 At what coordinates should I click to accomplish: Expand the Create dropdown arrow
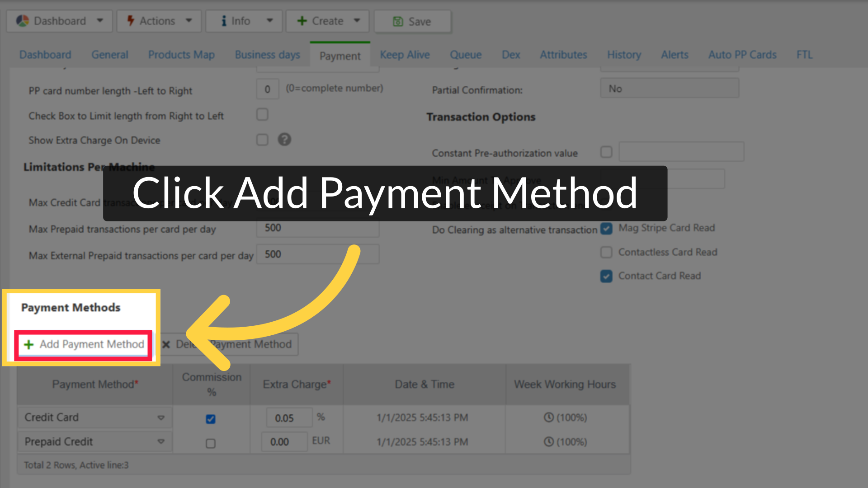[x=357, y=21]
